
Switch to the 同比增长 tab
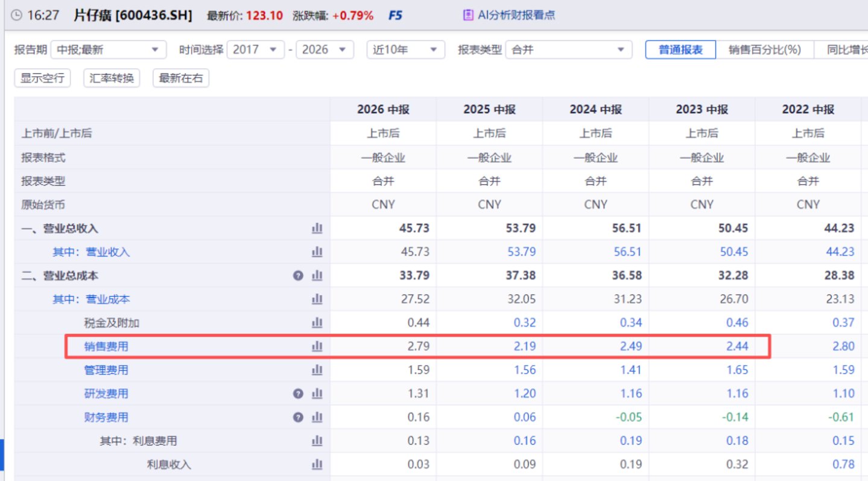[841, 49]
